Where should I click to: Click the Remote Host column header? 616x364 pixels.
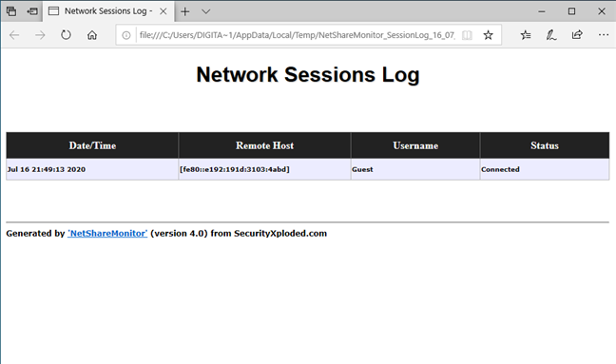(265, 145)
